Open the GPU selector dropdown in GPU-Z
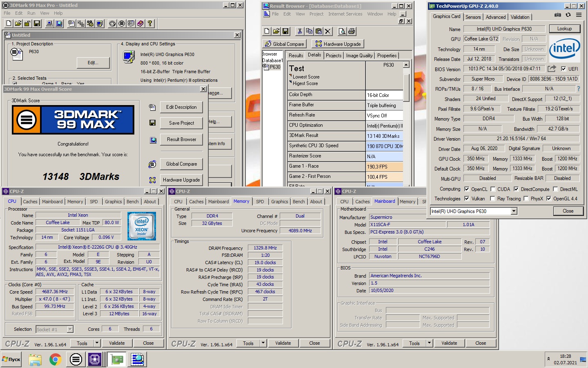The height and width of the screenshot is (368, 588). point(514,211)
